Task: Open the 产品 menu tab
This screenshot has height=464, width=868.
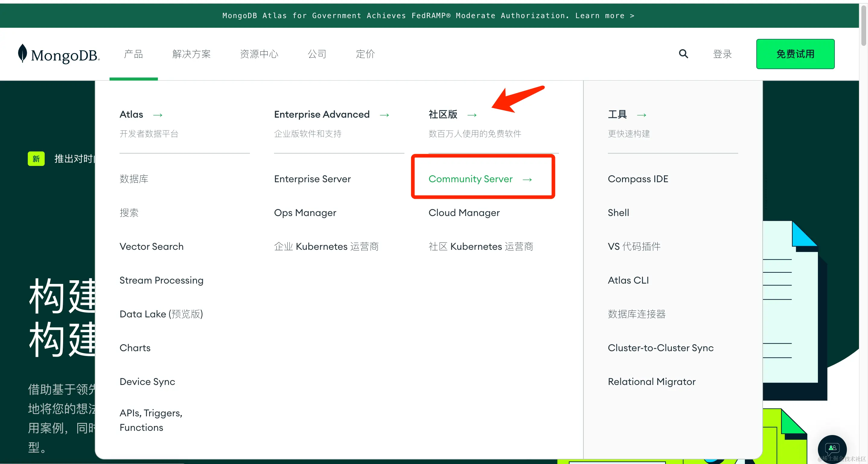Action: click(x=133, y=54)
